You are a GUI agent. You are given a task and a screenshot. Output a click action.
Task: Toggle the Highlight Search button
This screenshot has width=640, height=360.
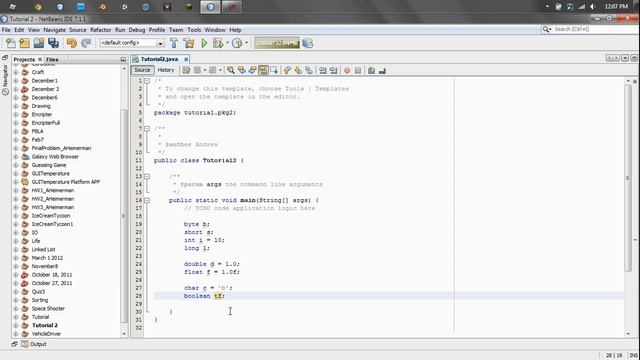click(x=263, y=70)
